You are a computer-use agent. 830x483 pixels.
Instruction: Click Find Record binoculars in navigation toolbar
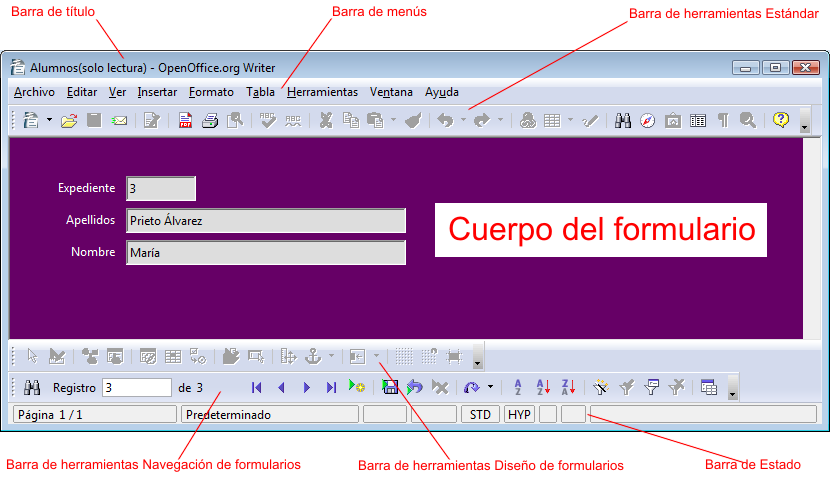[32, 388]
